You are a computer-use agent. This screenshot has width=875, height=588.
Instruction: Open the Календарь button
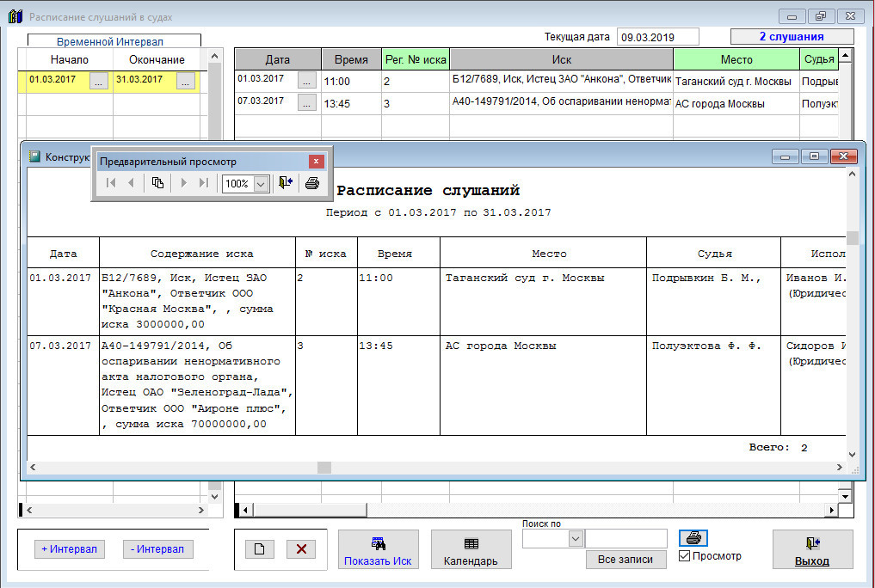coord(471,550)
